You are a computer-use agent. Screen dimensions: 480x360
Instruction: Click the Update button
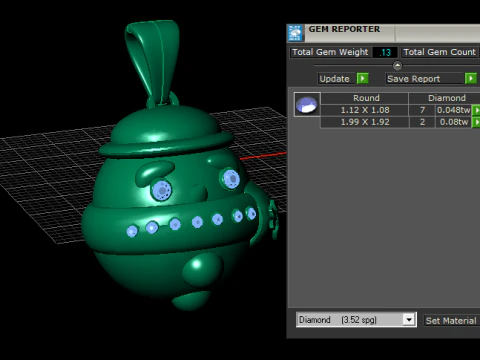click(335, 79)
